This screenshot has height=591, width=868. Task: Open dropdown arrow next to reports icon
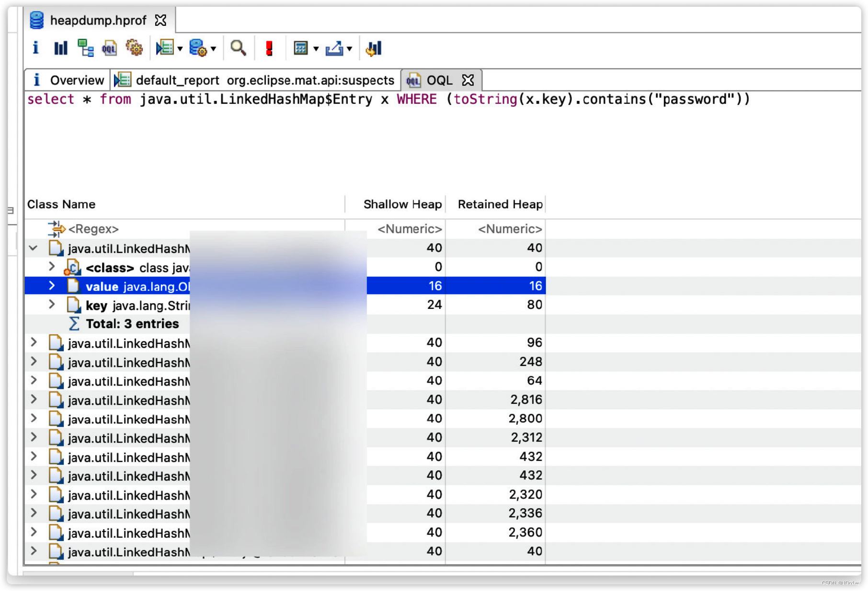(x=180, y=48)
